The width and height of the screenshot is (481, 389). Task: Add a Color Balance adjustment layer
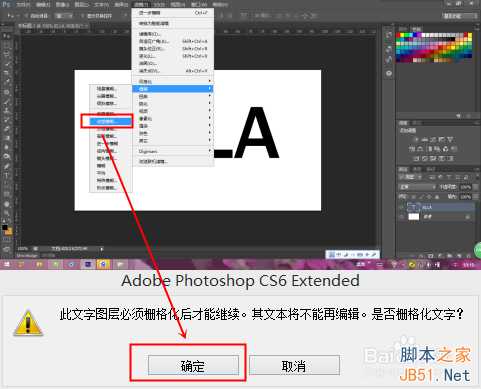click(421, 149)
